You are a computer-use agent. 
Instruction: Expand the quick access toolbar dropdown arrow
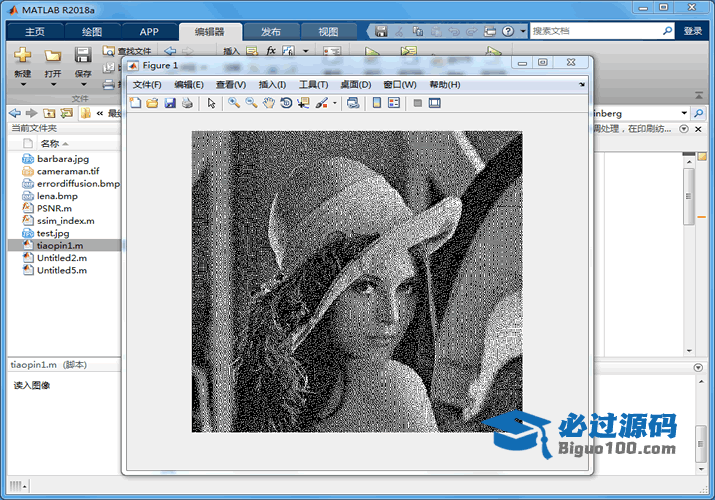[523, 31]
